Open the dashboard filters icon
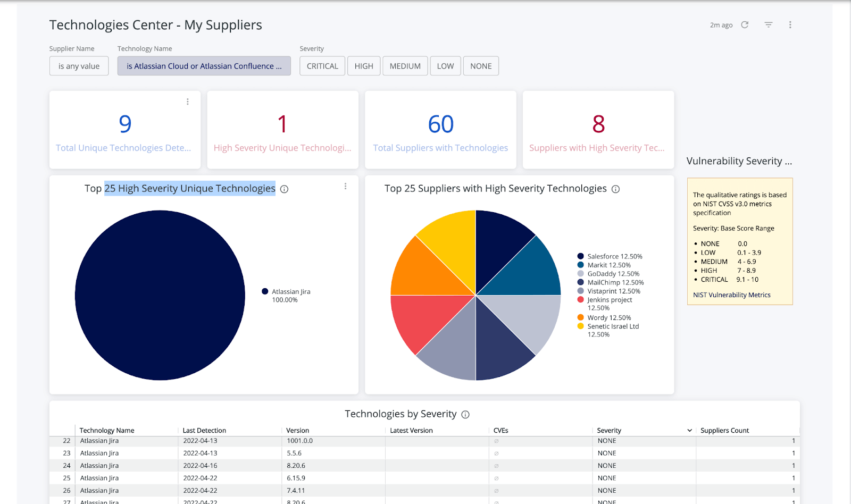This screenshot has height=504, width=851. [768, 24]
